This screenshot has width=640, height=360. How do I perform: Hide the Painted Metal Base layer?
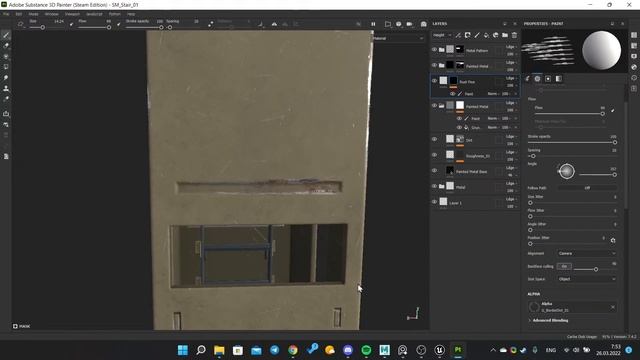coord(434,171)
